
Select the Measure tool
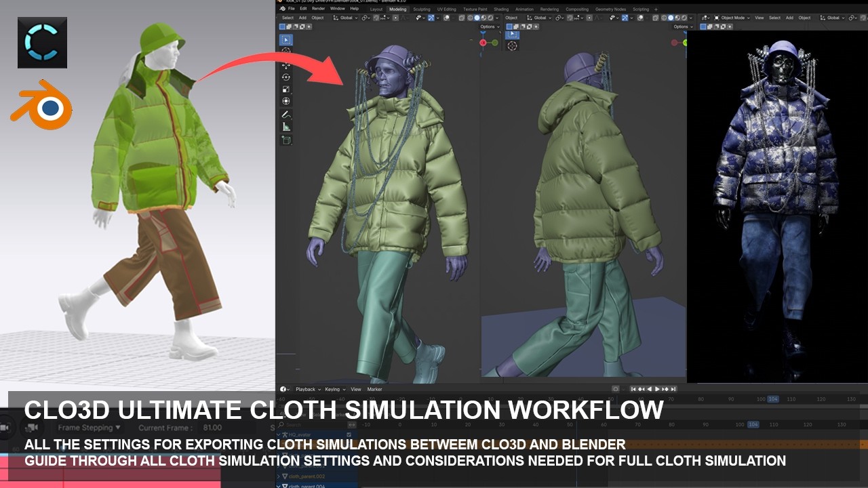click(286, 126)
